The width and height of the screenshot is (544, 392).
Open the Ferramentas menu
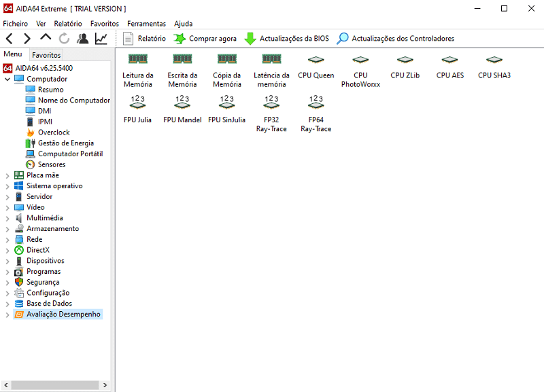click(146, 24)
